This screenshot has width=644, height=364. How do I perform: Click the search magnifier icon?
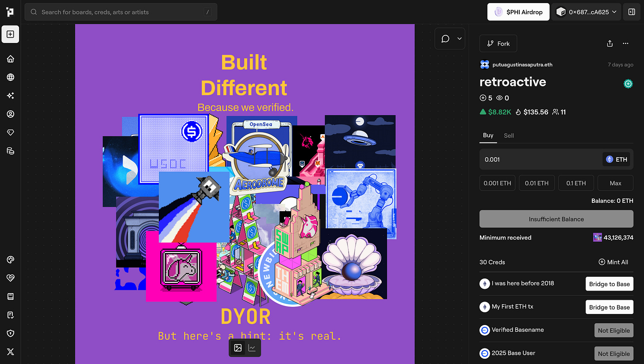pos(34,12)
